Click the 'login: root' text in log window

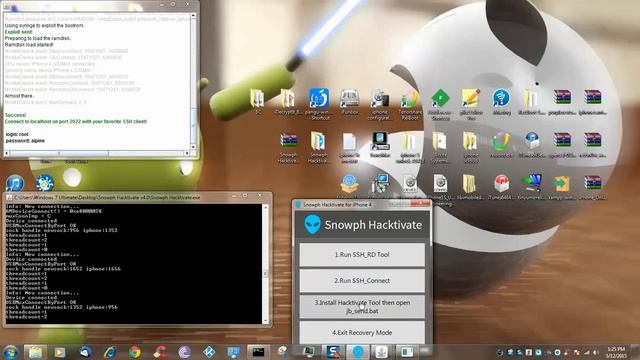coord(17,134)
